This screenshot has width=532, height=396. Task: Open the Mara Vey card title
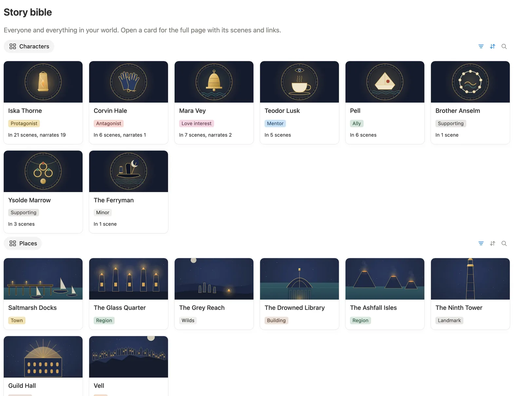click(192, 111)
